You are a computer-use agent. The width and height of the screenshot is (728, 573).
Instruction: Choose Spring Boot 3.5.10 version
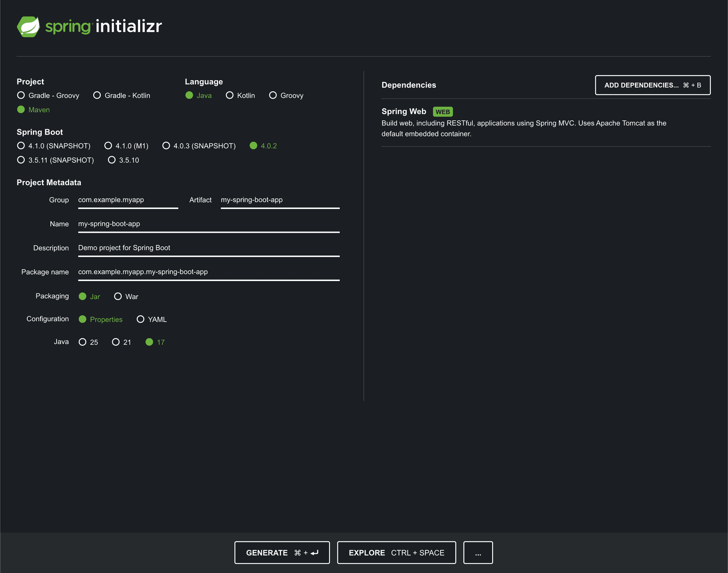coord(111,160)
